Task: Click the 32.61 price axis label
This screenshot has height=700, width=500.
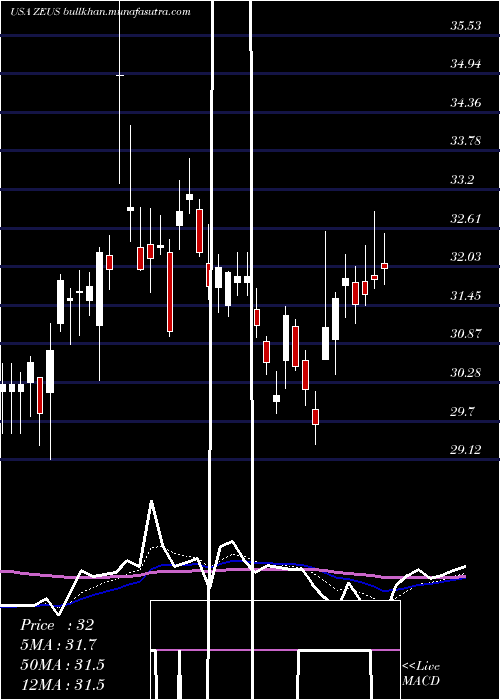Action: 466,219
